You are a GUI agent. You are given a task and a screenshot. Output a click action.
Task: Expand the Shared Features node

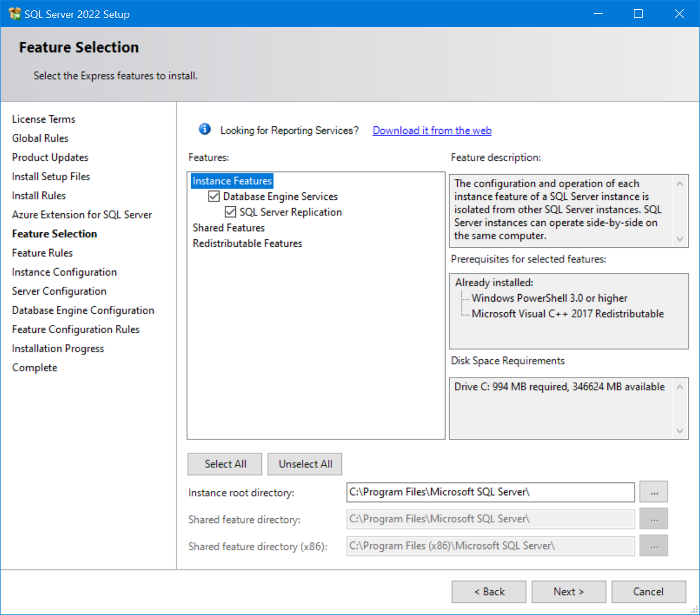(228, 228)
